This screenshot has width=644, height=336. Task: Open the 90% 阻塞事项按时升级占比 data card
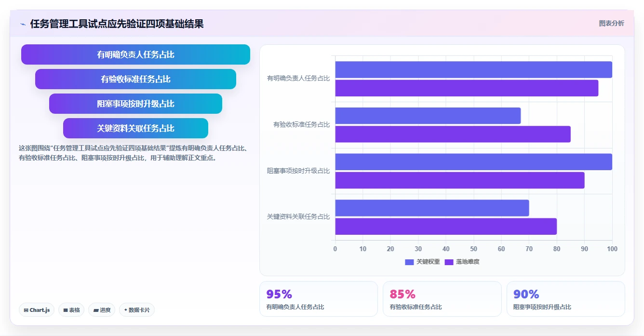566,299
